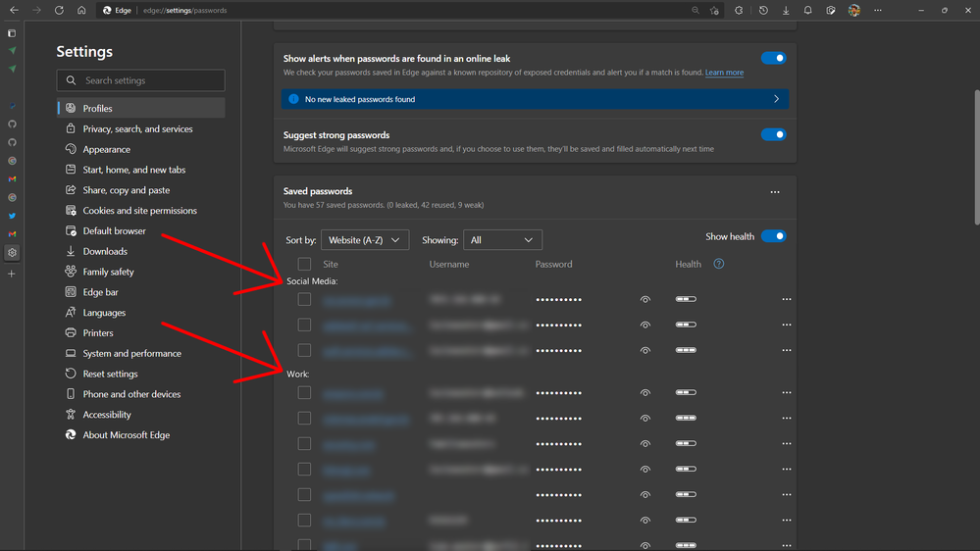Screen dimensions: 980x551
Task: Click the zoom magnifier in address bar
Action: click(695, 10)
